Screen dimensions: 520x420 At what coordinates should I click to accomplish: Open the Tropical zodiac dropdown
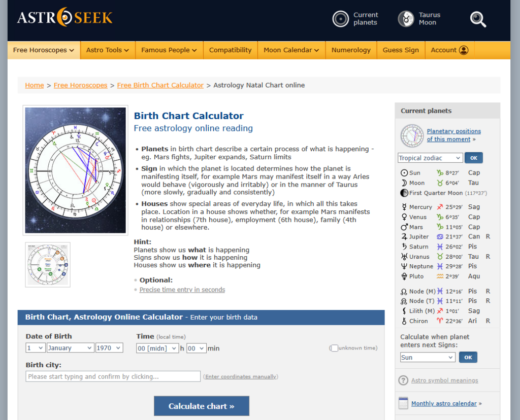tap(430, 158)
